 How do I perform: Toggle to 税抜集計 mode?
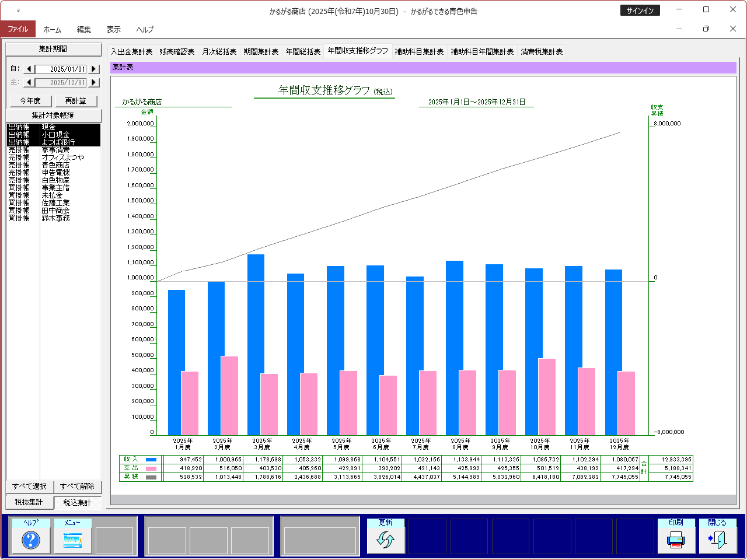[29, 502]
